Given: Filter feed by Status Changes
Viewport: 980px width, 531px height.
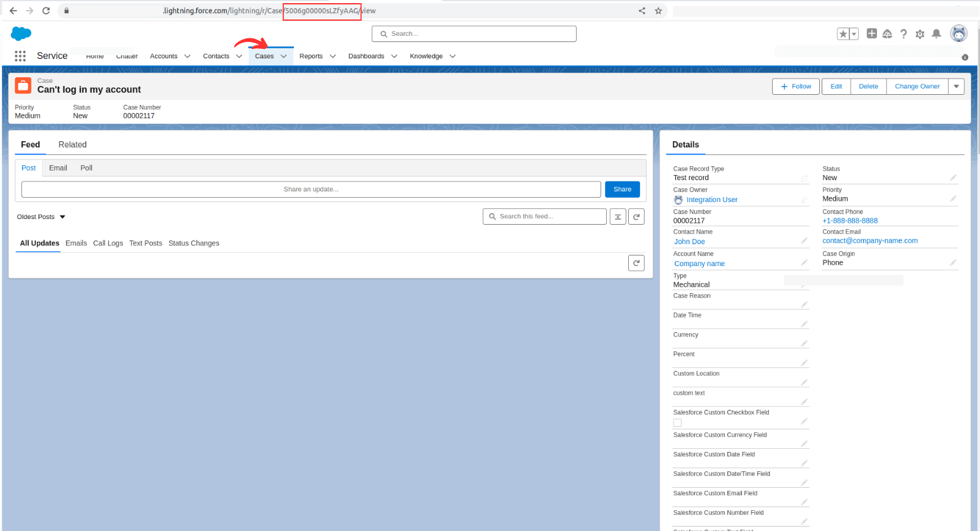Looking at the screenshot, I should 193,243.
